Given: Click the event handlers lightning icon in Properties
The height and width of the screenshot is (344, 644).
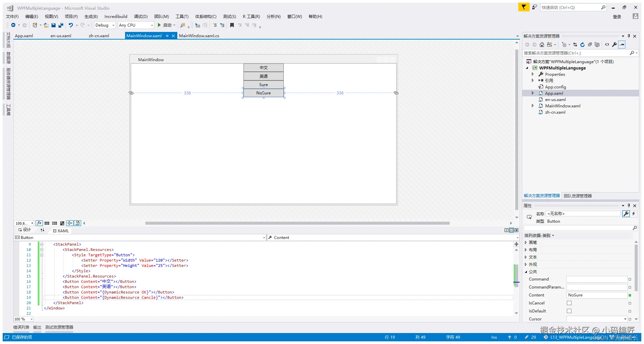Looking at the screenshot, I should pos(634,214).
